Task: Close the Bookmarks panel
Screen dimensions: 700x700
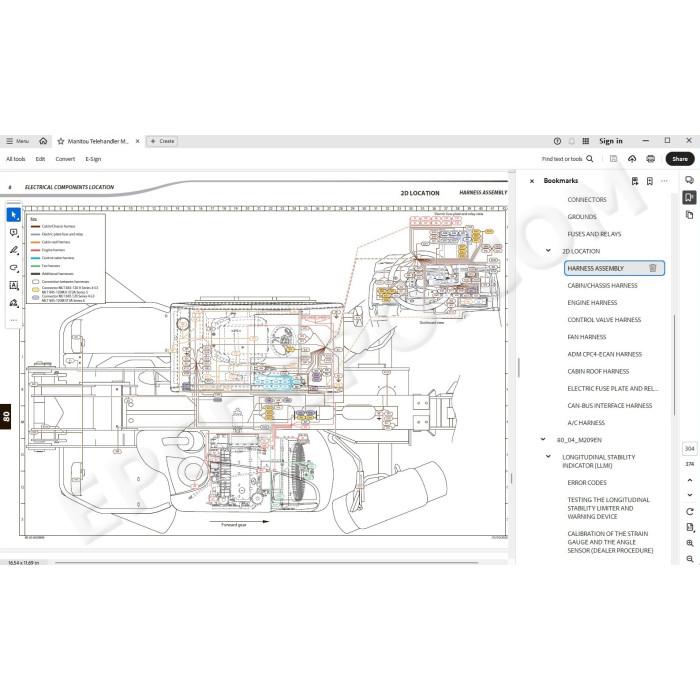Action: [x=532, y=181]
